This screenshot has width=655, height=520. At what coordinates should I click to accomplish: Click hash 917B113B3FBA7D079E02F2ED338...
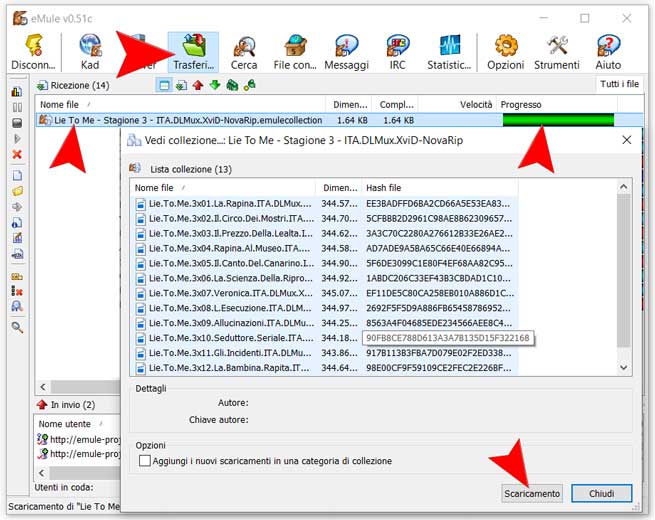439,353
